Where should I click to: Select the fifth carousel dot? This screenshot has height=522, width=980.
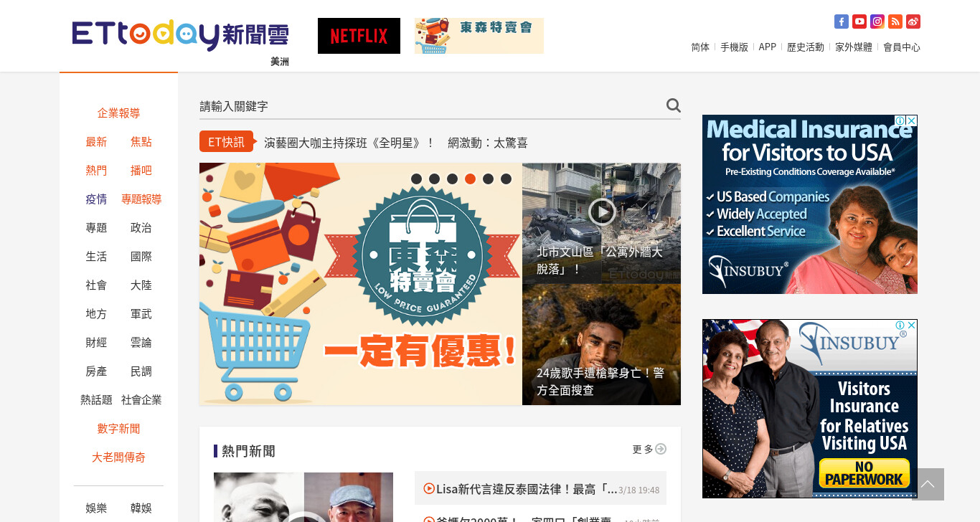click(x=488, y=179)
